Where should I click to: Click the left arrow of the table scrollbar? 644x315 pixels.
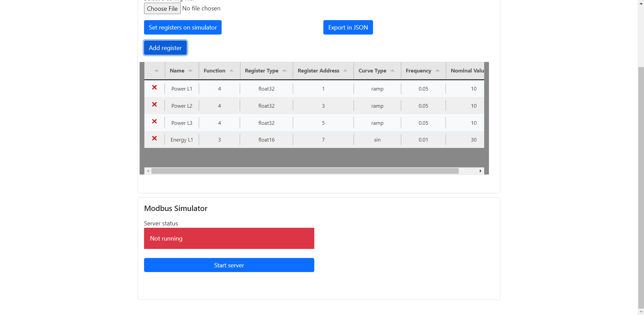(148, 171)
